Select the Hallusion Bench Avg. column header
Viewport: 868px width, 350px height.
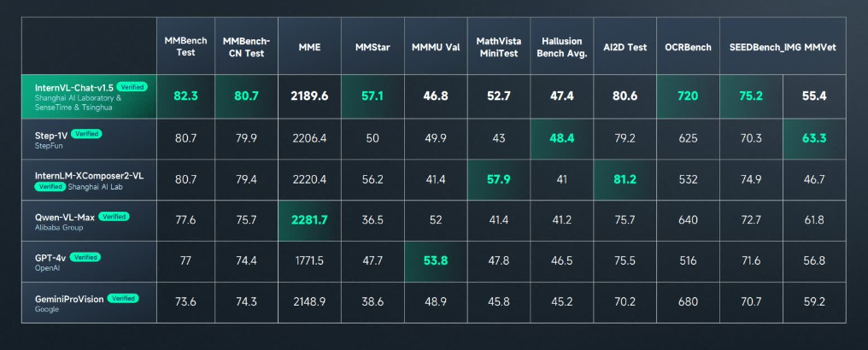click(x=562, y=47)
